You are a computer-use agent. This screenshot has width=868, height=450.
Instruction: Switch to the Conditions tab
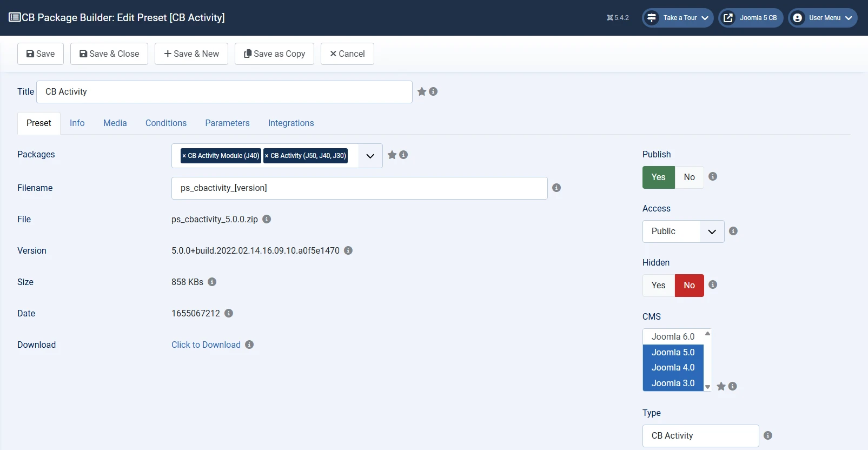pos(166,123)
